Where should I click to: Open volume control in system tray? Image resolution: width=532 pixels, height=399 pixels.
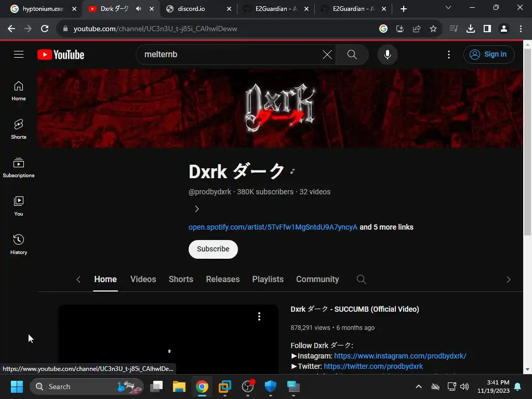click(x=464, y=387)
